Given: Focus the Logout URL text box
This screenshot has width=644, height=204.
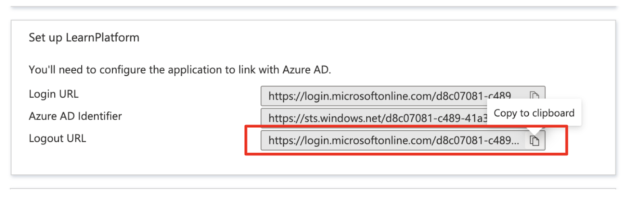Looking at the screenshot, I should [x=403, y=140].
